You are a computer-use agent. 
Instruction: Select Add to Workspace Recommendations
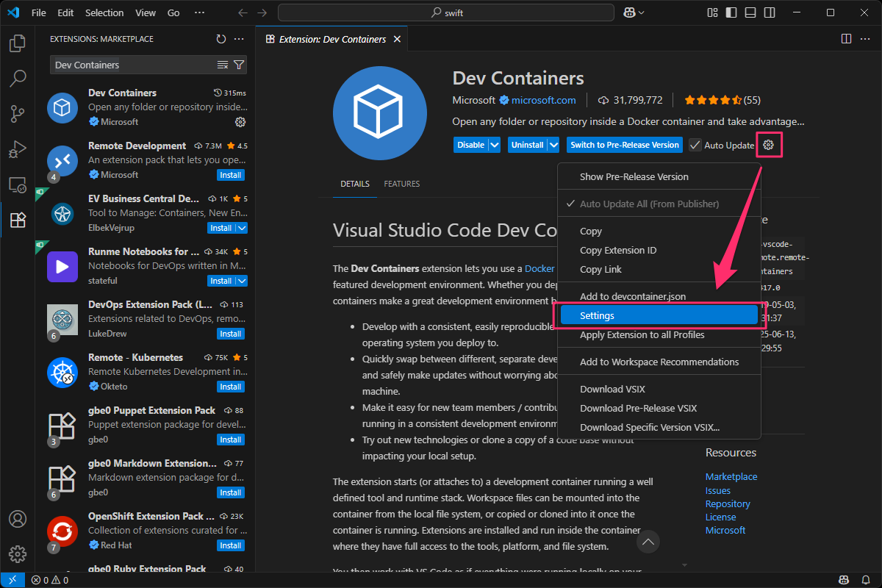coord(659,362)
